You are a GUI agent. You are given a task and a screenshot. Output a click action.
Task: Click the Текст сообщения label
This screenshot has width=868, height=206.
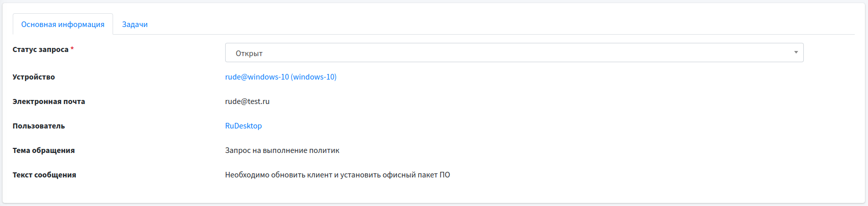(x=44, y=175)
